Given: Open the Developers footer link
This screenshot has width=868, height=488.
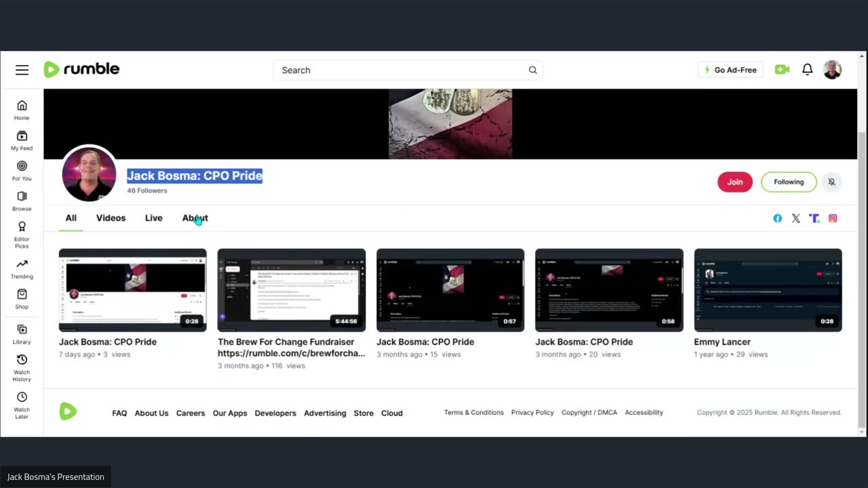Looking at the screenshot, I should pos(275,413).
